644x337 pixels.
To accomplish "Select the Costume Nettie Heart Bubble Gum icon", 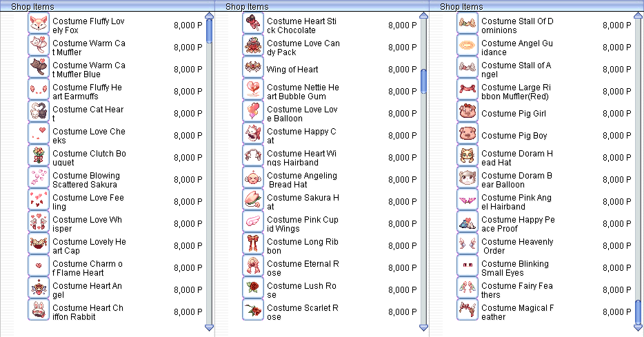I will pos(253,90).
